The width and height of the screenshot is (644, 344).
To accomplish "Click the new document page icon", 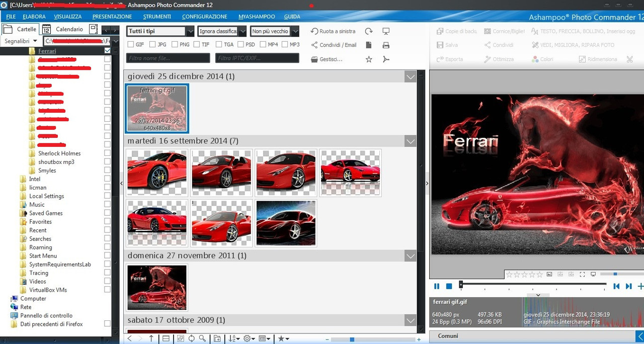I will [369, 45].
